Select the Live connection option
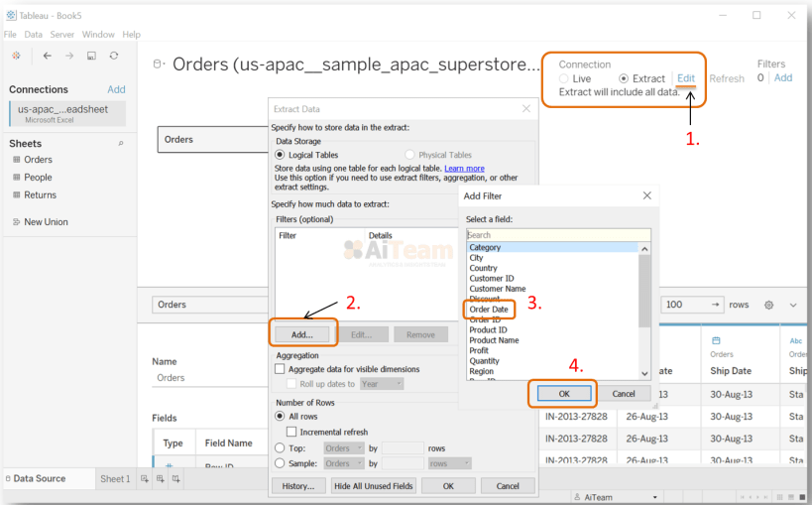This screenshot has height=505, width=812. [563, 78]
